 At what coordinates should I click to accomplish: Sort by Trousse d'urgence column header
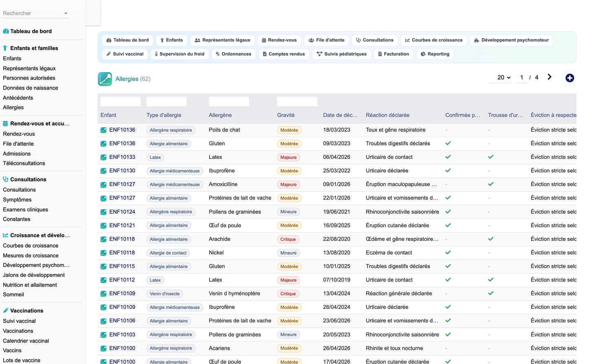[x=505, y=115]
